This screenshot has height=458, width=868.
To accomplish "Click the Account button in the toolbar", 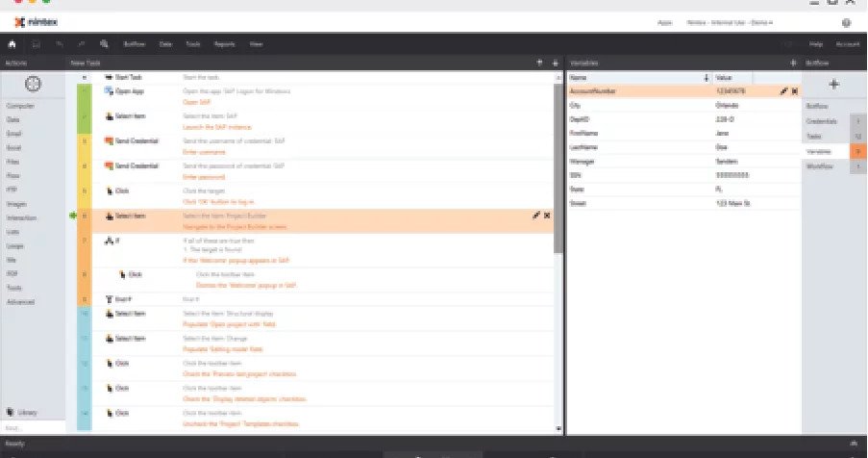I will click(847, 44).
